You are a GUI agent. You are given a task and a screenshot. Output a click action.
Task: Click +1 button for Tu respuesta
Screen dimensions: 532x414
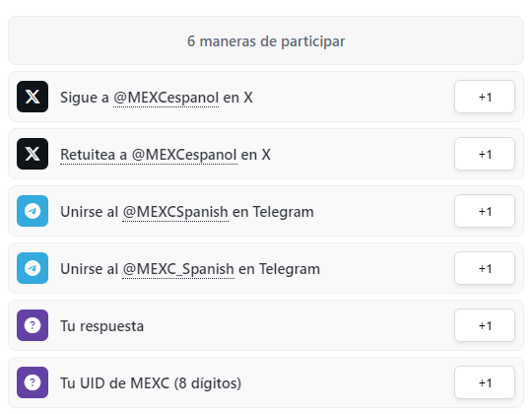485,325
